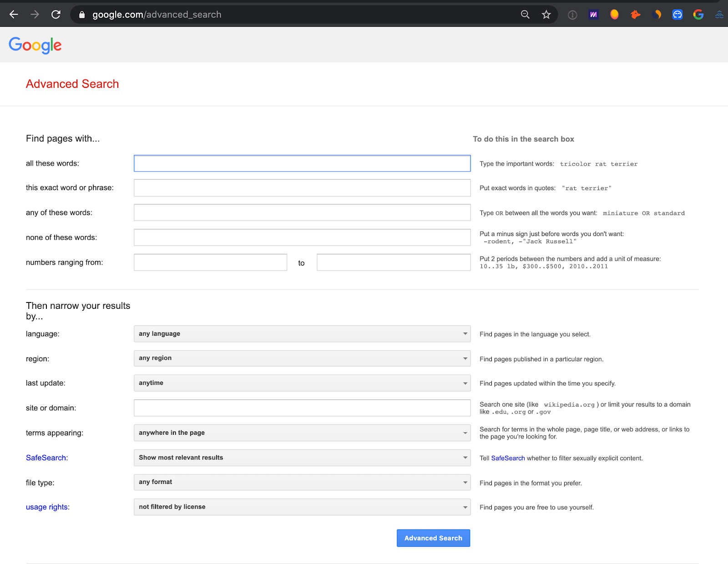Open 'anywhere in the page' dropdown
Viewport: 728px width, 564px height.
pos(302,433)
